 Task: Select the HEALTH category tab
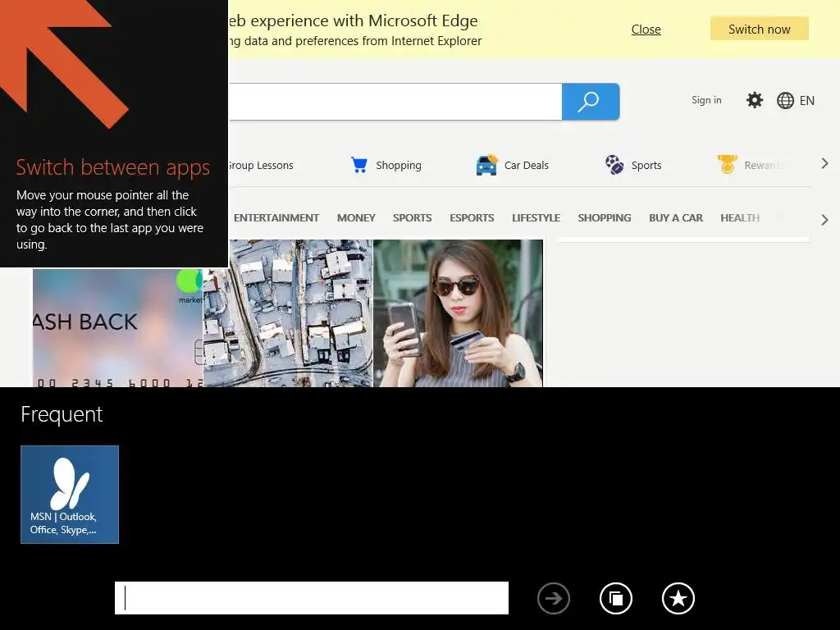[x=740, y=218]
